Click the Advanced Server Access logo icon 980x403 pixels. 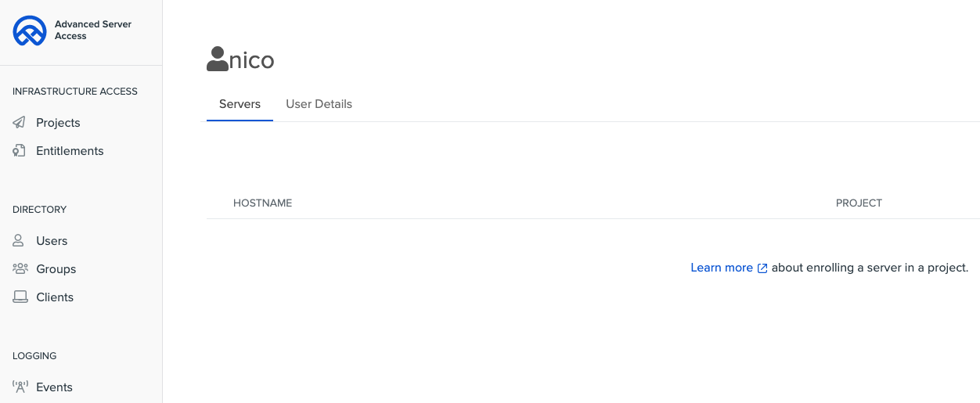tap(30, 31)
